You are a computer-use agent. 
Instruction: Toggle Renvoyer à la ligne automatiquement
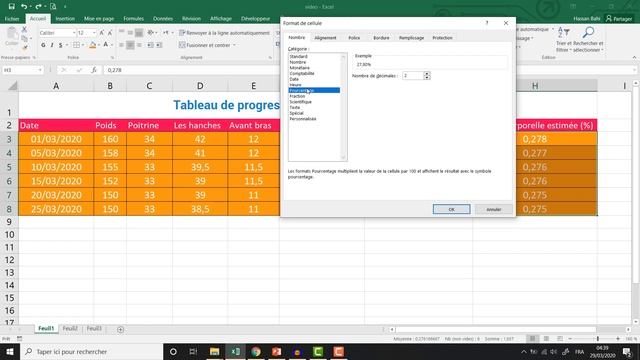(224, 33)
